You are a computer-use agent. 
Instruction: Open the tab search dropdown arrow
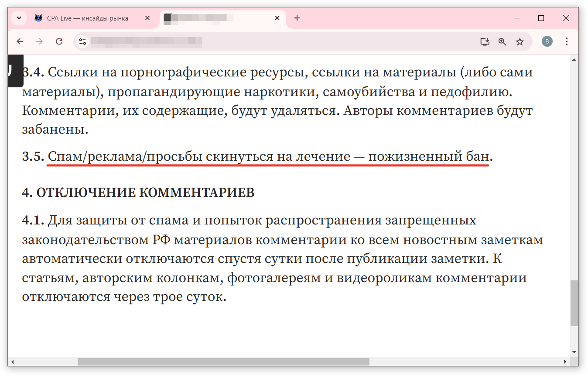pyautogui.click(x=19, y=18)
